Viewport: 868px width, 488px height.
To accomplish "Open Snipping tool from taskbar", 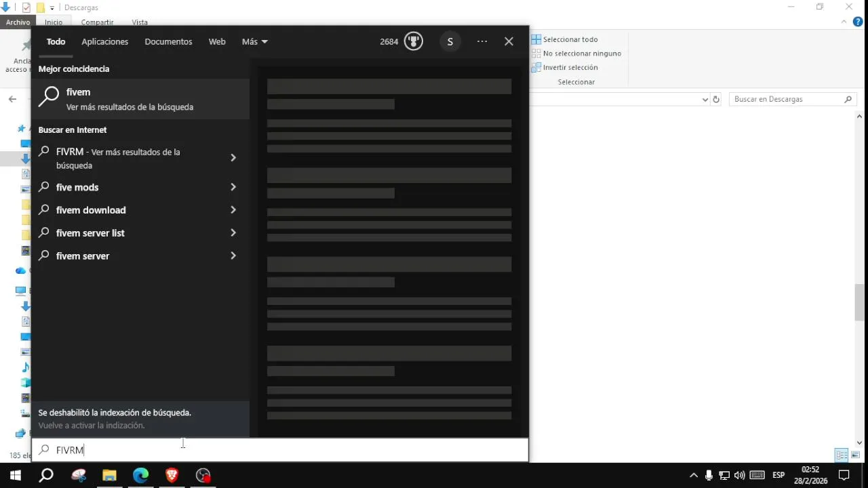I will (x=79, y=475).
